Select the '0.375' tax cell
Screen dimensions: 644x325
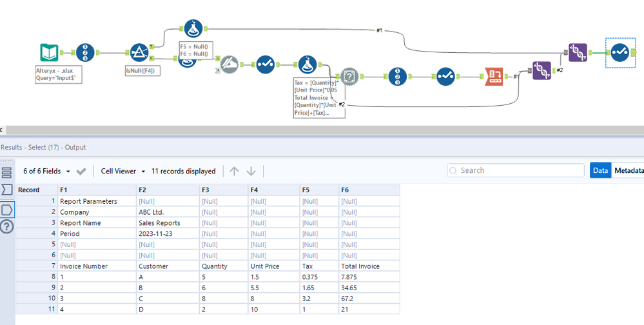[x=319, y=277]
